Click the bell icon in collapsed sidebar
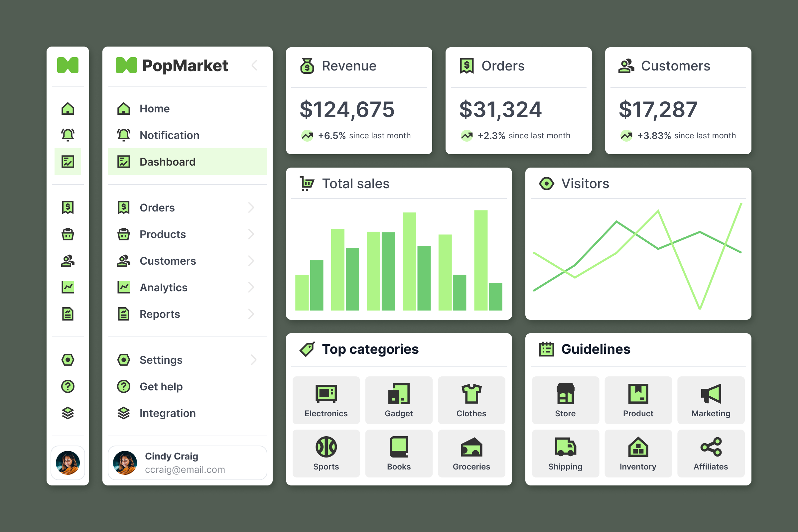The image size is (798, 532). coord(68,135)
